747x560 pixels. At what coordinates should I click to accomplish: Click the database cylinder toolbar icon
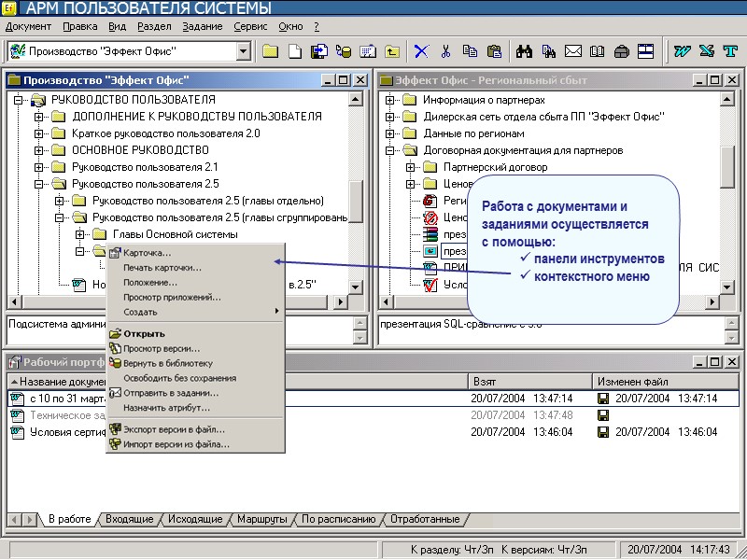pos(344,51)
